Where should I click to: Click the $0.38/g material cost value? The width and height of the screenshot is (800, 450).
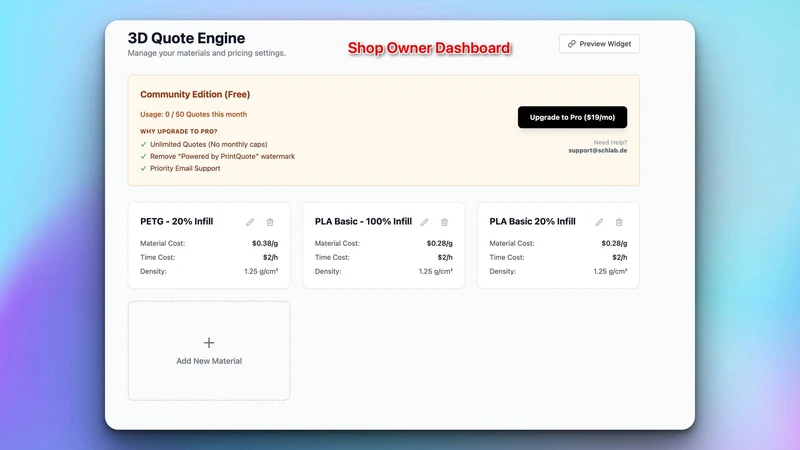point(265,243)
